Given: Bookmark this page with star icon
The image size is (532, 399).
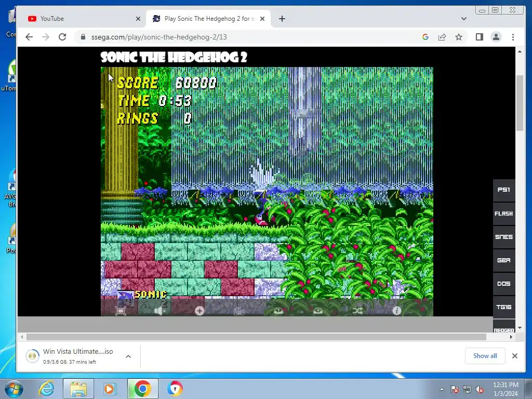Looking at the screenshot, I should 459,37.
